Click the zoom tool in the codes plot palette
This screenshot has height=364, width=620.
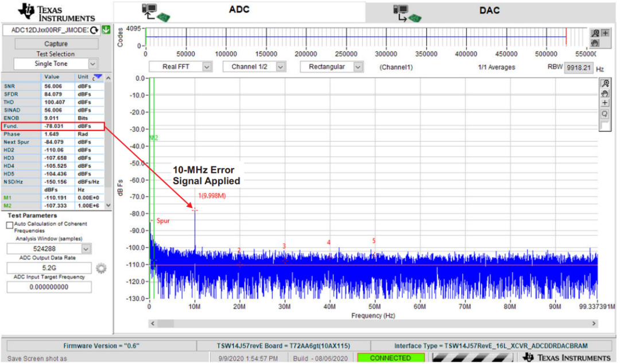pyautogui.click(x=595, y=33)
